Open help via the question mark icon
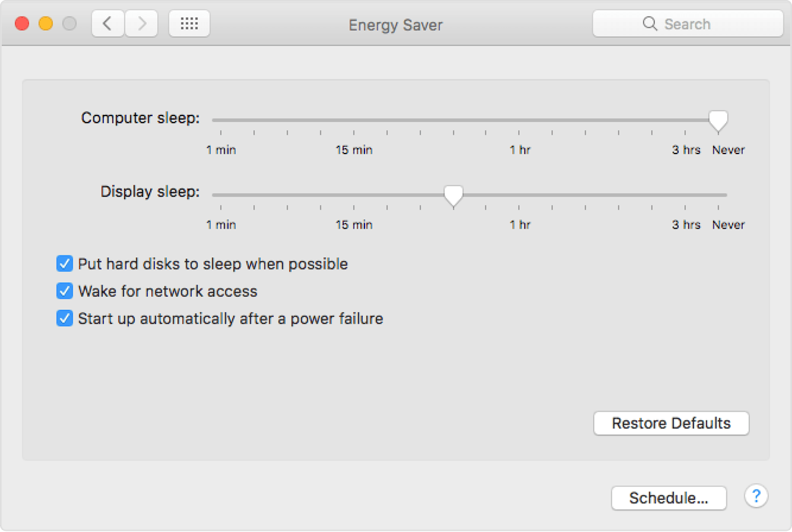 tap(756, 496)
